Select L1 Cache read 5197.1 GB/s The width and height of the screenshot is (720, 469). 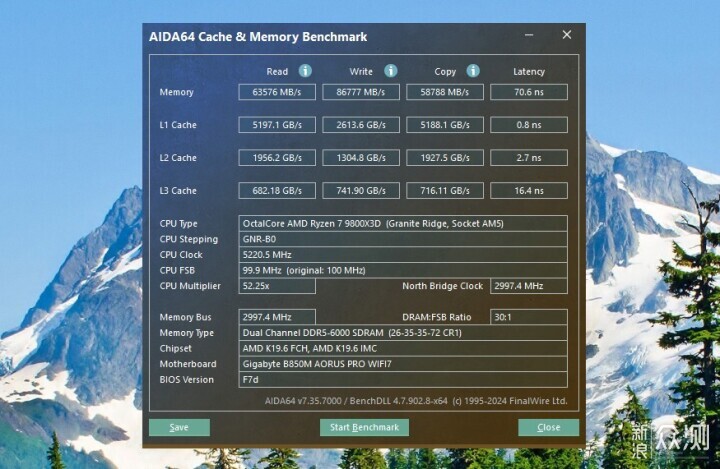click(277, 124)
